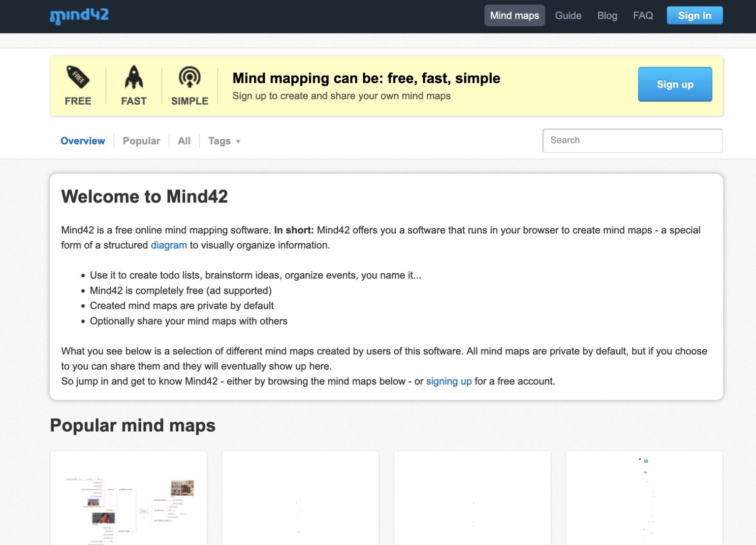Switch to the Popular tab
Screen dimensions: 756x545
pos(141,141)
